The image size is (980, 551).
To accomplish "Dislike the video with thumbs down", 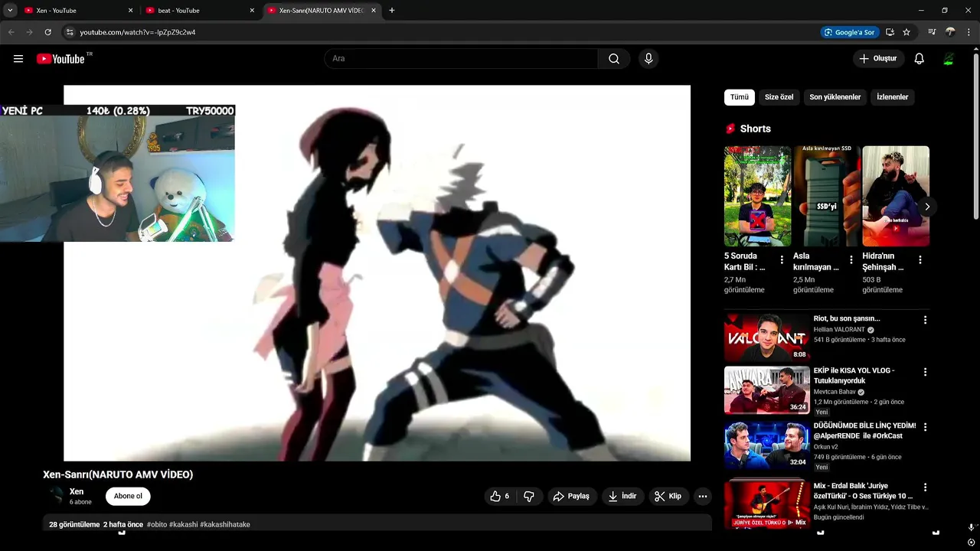I will [x=529, y=496].
